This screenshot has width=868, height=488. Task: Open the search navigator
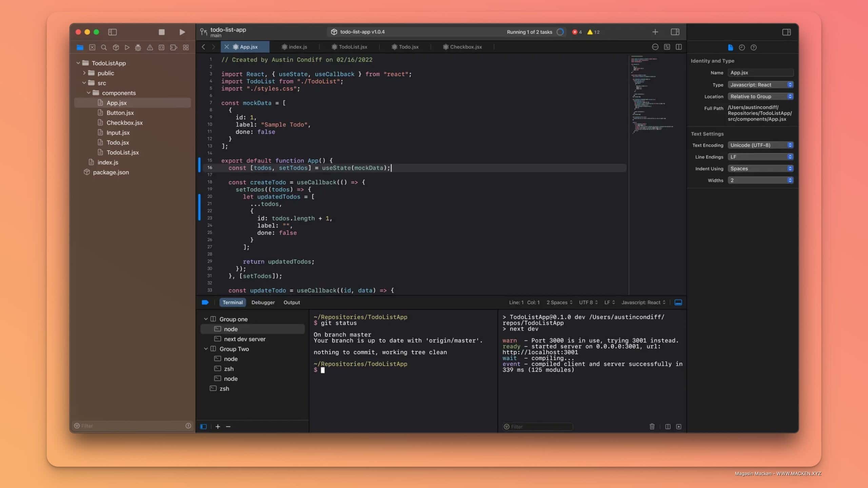[x=104, y=47]
